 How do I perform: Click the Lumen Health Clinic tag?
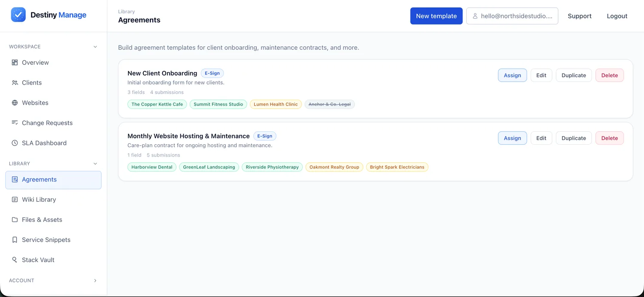pos(276,104)
